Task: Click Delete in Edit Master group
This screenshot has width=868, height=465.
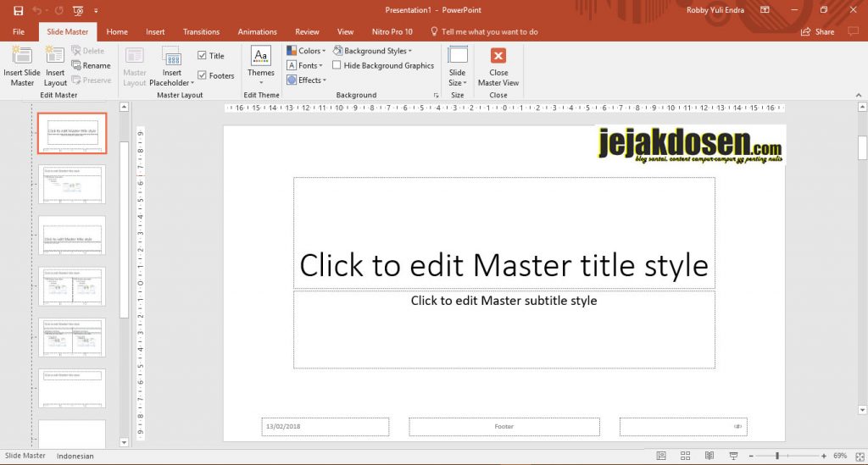Action: click(88, 50)
